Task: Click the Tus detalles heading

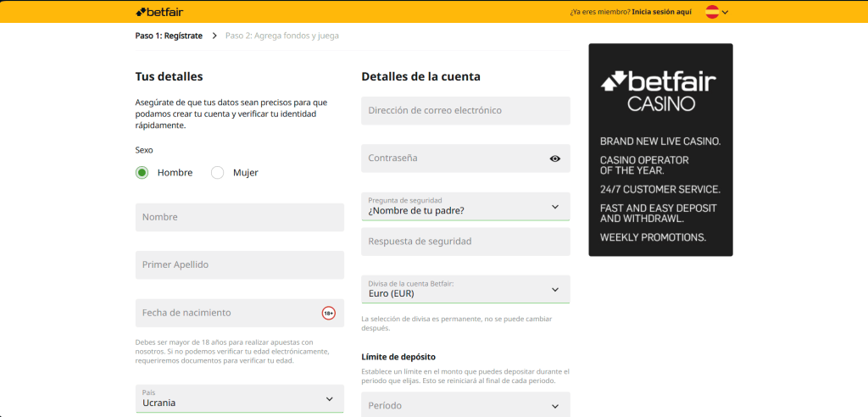Action: 169,76
